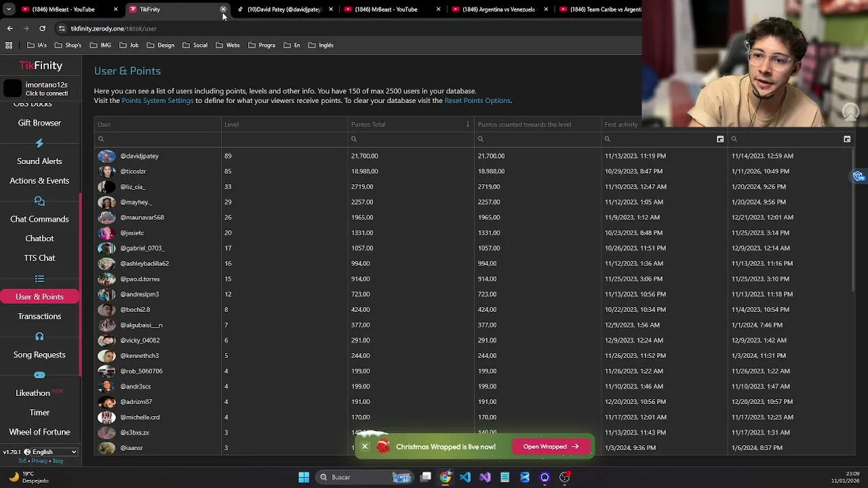This screenshot has height=488, width=868.
Task: Click the calendar icon in First activity filter
Action: coord(720,139)
